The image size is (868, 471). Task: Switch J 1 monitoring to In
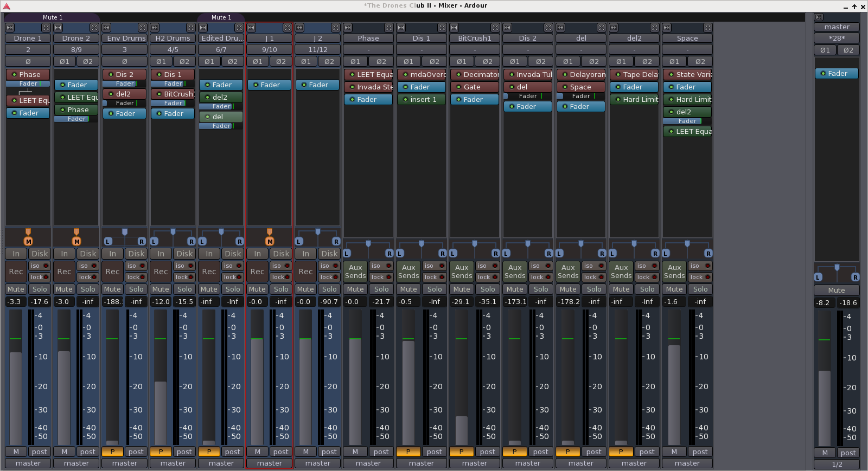click(x=257, y=254)
